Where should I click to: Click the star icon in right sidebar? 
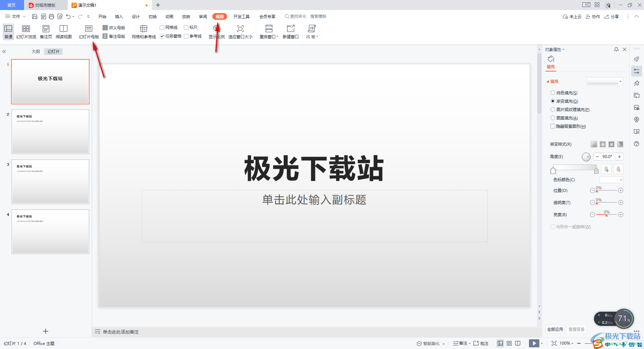637,83
